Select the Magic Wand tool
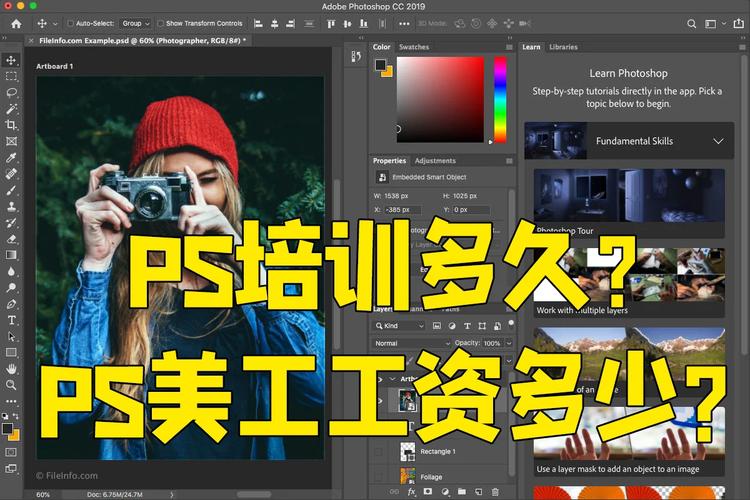The width and height of the screenshot is (750, 500). [11, 109]
